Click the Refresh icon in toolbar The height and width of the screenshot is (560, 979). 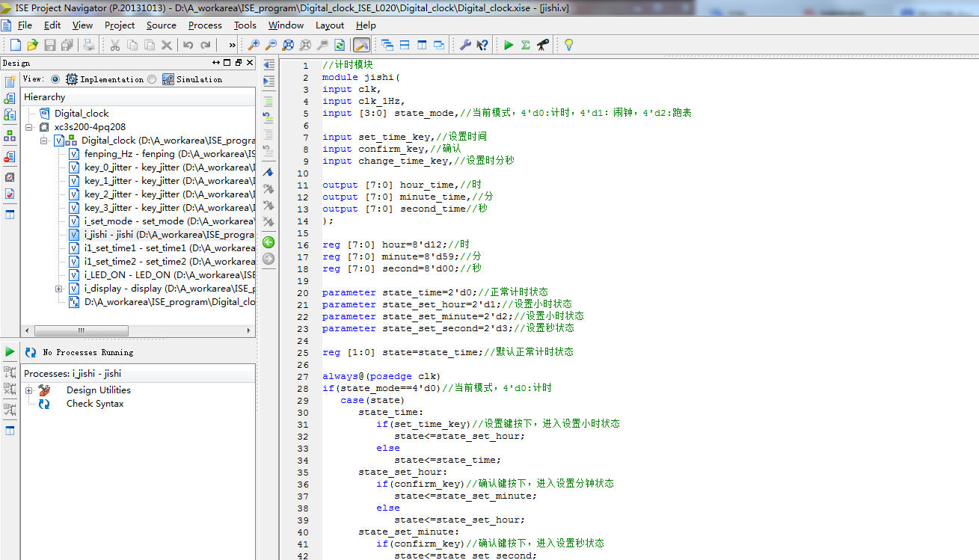click(x=340, y=45)
